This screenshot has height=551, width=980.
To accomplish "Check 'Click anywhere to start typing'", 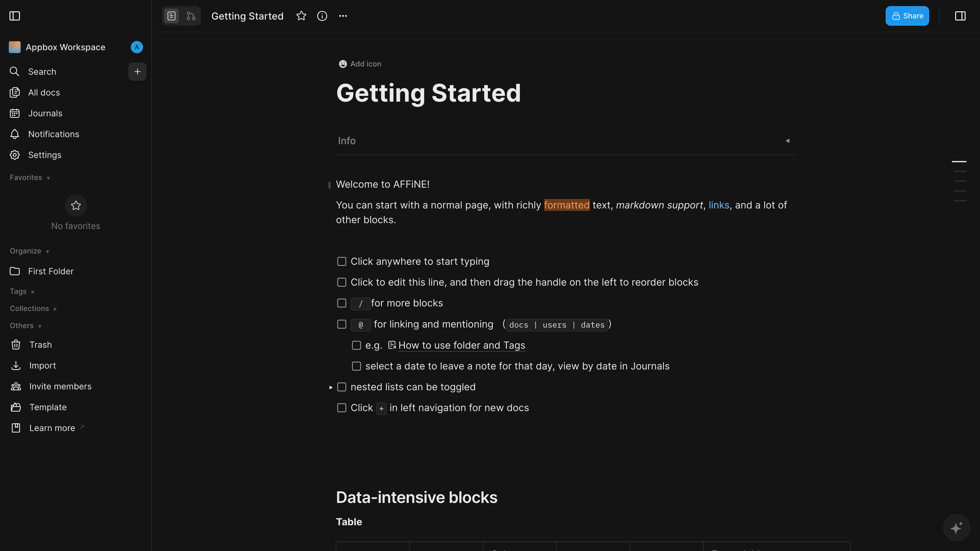I will point(342,262).
